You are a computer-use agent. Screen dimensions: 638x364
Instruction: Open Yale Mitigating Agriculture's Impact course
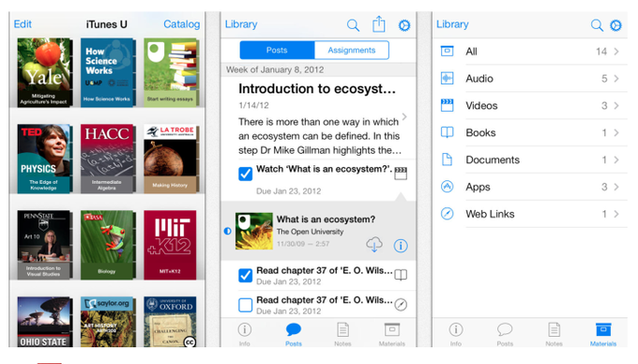tap(45, 72)
